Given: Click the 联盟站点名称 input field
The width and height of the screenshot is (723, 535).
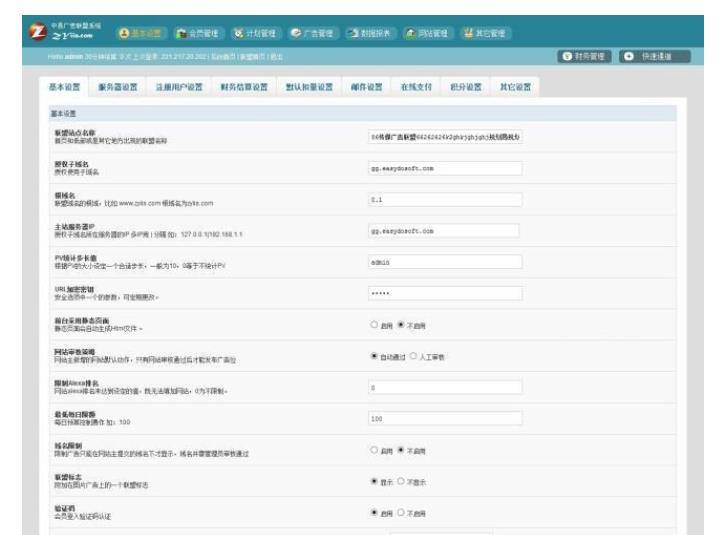Looking at the screenshot, I should 445,137.
